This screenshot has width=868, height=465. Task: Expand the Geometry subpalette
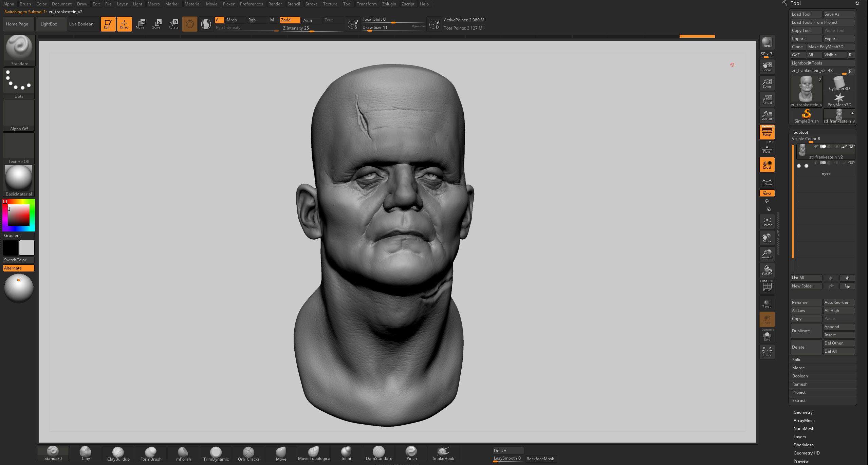click(803, 412)
